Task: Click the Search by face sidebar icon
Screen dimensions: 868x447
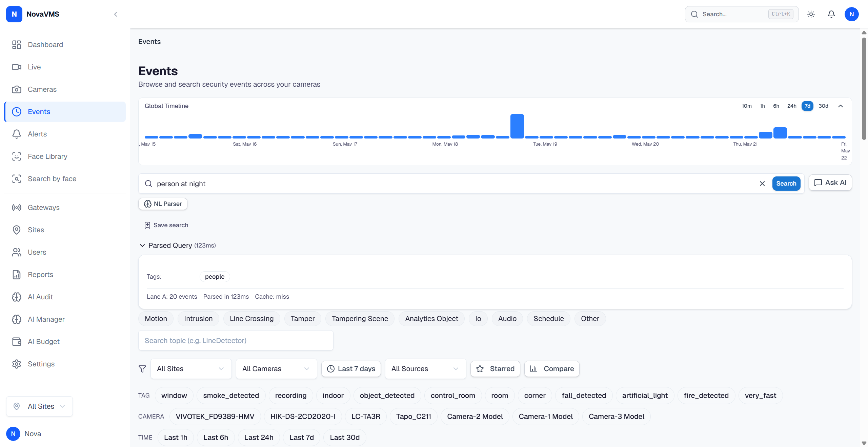Action: pyautogui.click(x=17, y=179)
